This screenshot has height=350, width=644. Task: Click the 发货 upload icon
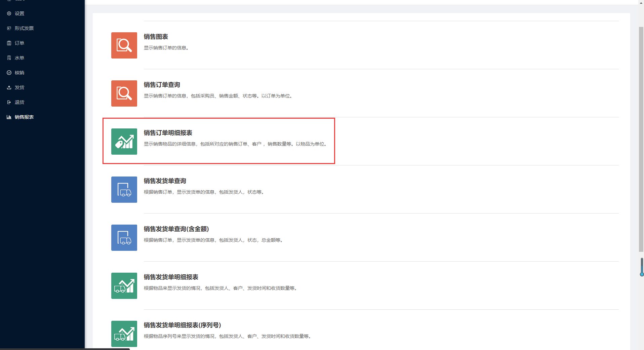tap(9, 87)
